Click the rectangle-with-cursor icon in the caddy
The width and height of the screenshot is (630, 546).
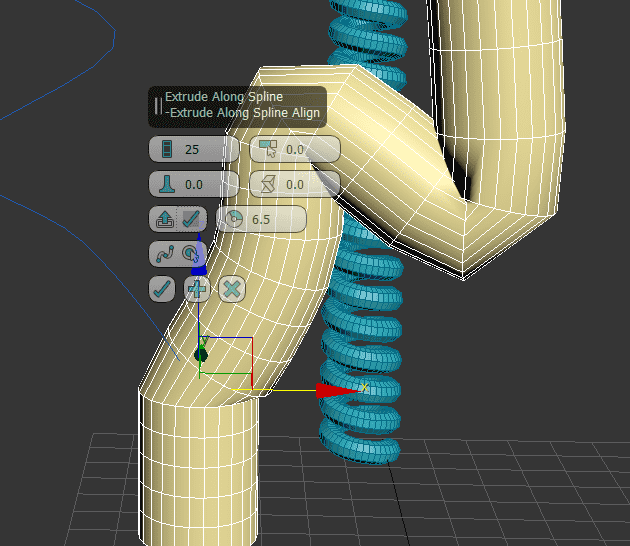pyautogui.click(x=268, y=149)
